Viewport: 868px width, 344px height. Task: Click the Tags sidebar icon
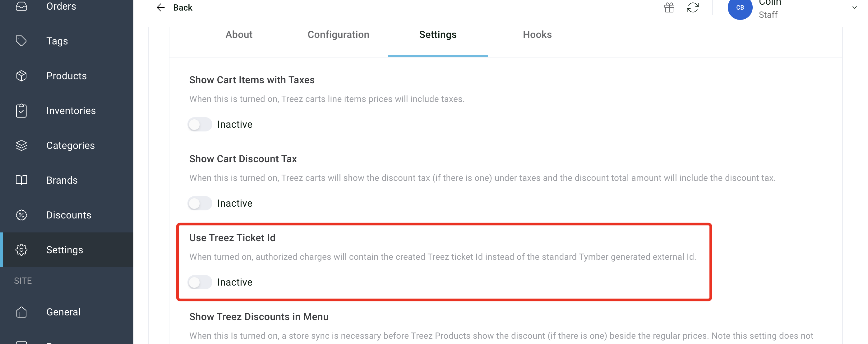coord(21,41)
